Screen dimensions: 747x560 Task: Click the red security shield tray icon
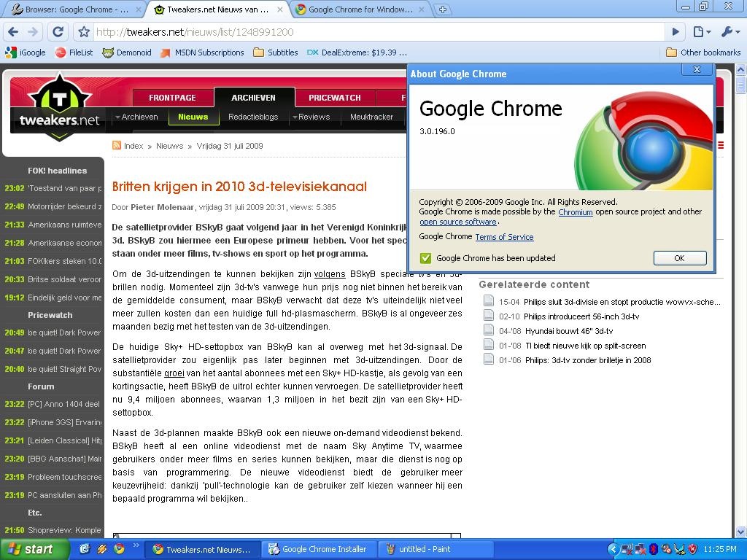click(693, 550)
